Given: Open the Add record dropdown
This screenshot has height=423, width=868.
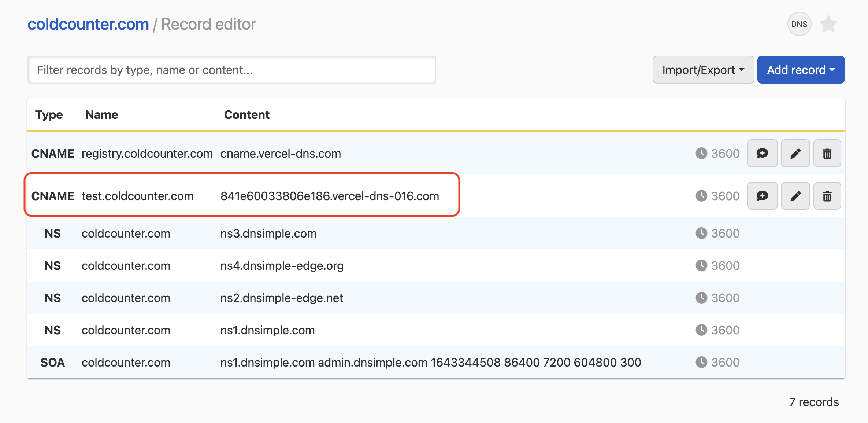Looking at the screenshot, I should click(x=801, y=70).
